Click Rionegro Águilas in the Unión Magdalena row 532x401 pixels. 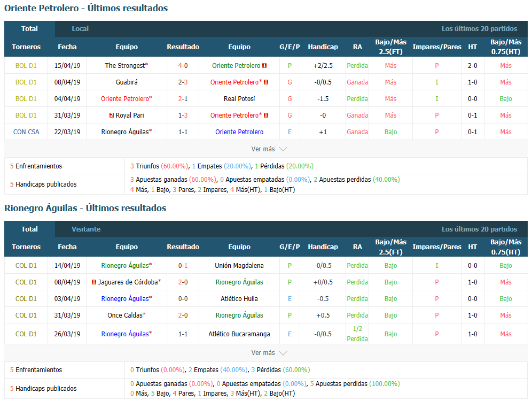[x=125, y=266]
